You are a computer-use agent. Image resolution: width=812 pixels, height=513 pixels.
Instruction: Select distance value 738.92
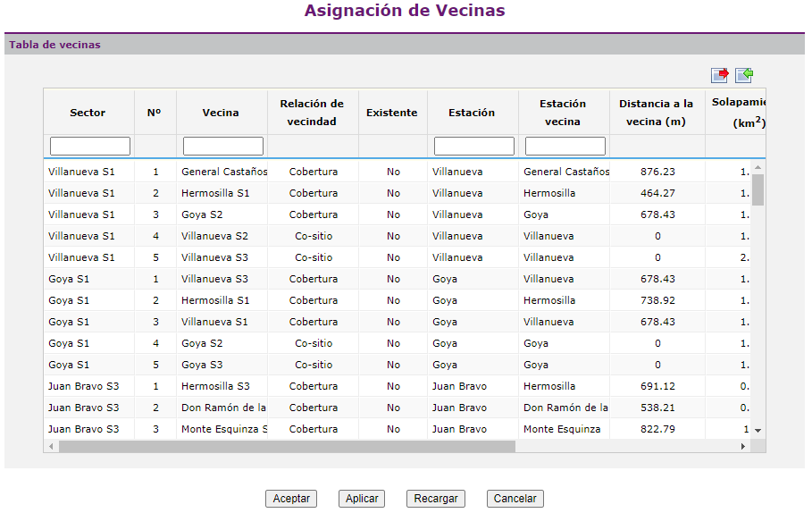click(x=657, y=300)
